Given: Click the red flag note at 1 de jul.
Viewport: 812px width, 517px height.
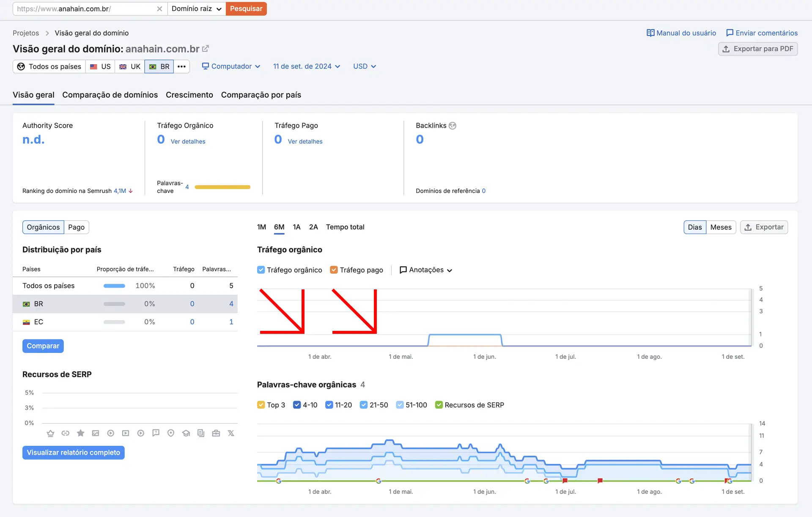Looking at the screenshot, I should (565, 481).
